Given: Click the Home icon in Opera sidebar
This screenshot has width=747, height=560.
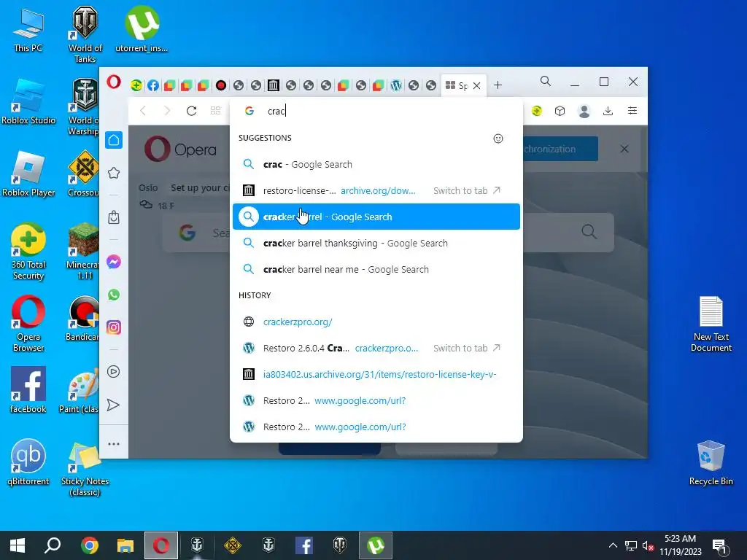Looking at the screenshot, I should pyautogui.click(x=114, y=140).
